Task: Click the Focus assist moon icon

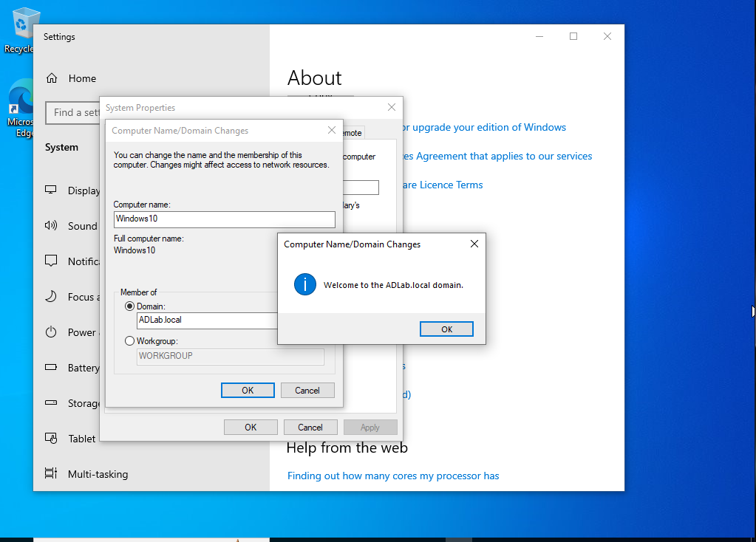Action: pos(51,296)
